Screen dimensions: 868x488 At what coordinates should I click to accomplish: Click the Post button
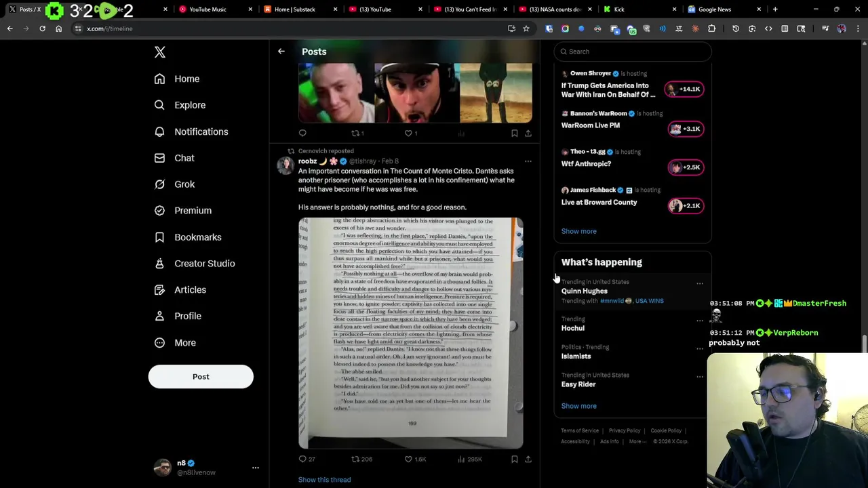point(201,377)
